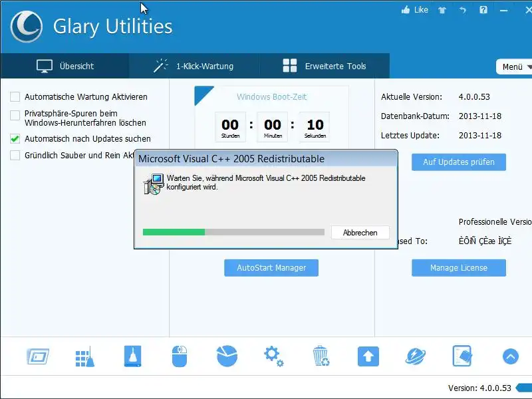Screen dimensions: 532x399
Task: Minimize the Glary Utilities window
Action: pyautogui.click(x=504, y=11)
